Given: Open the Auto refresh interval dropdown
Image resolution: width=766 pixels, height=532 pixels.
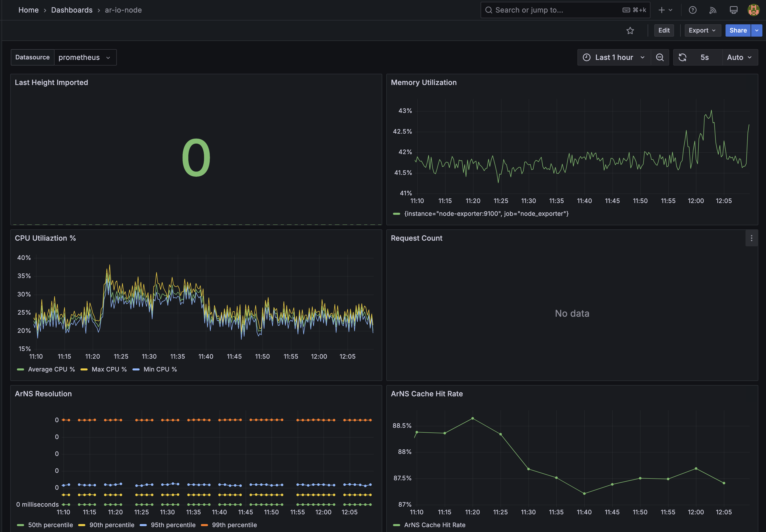Looking at the screenshot, I should [x=739, y=57].
